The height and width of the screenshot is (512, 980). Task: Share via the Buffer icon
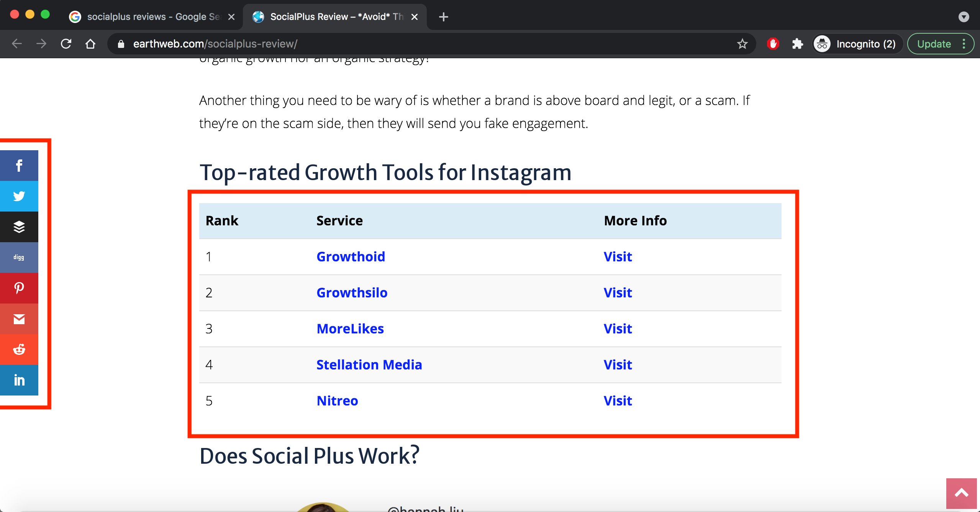pyautogui.click(x=19, y=227)
